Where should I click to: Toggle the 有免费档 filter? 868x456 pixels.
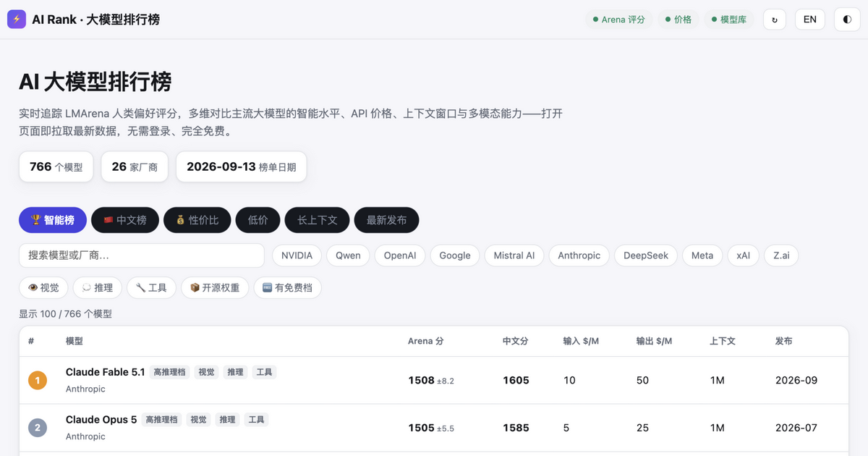288,287
